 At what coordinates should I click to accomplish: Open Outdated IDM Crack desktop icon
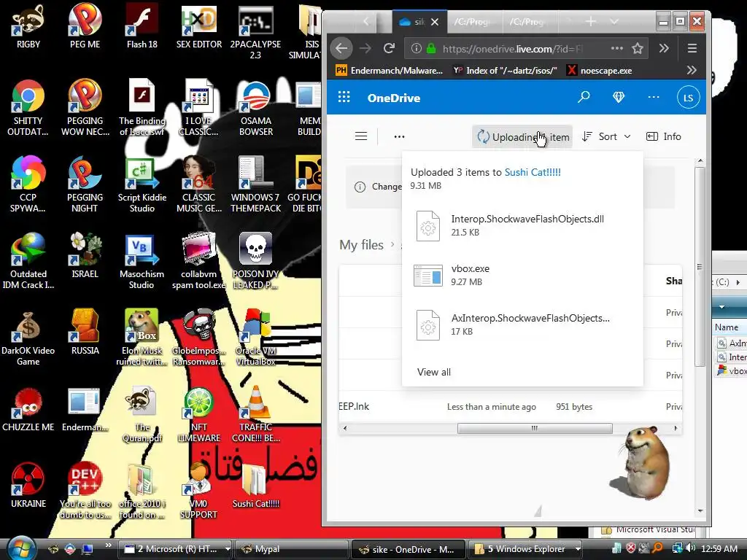(x=28, y=262)
